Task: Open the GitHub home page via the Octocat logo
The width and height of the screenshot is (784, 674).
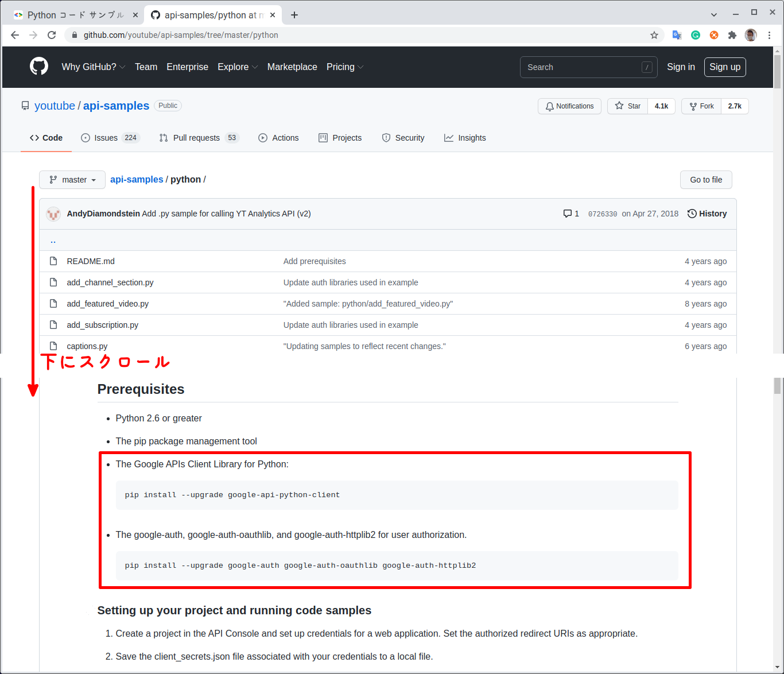Action: [38, 66]
